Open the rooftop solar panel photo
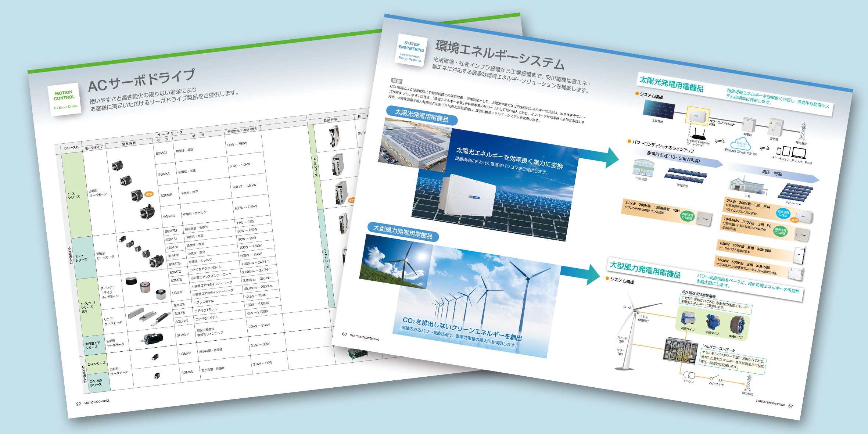This screenshot has height=434, width=868. point(415,145)
